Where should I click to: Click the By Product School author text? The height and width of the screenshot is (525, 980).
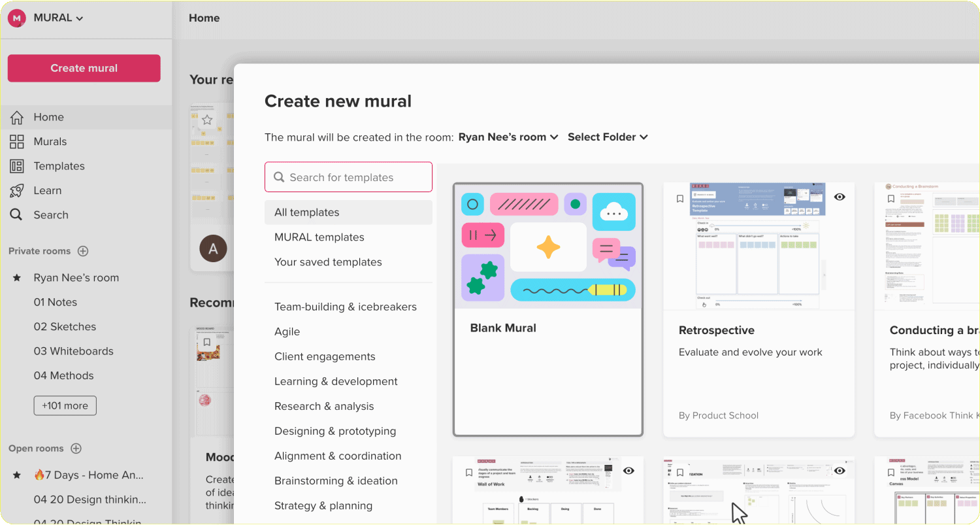click(719, 415)
